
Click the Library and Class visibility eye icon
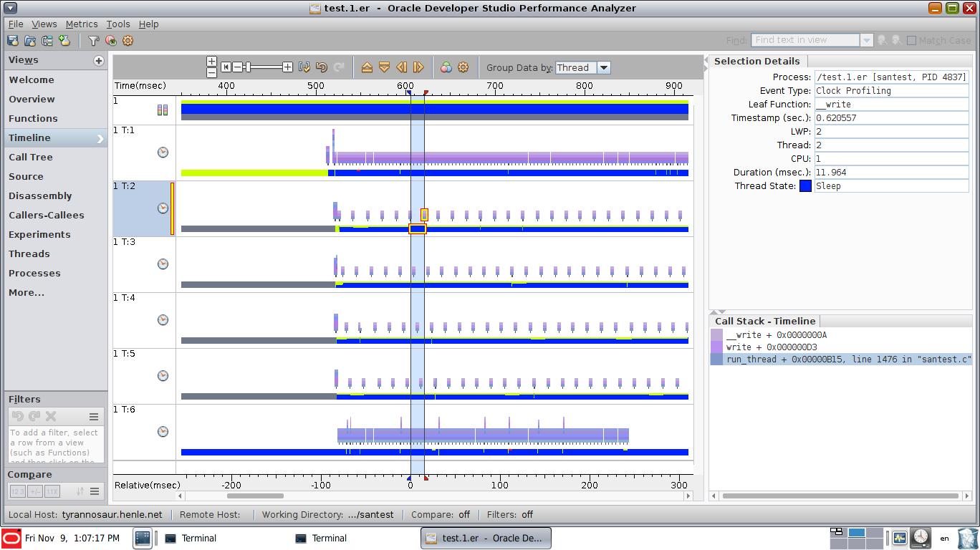[x=110, y=41]
